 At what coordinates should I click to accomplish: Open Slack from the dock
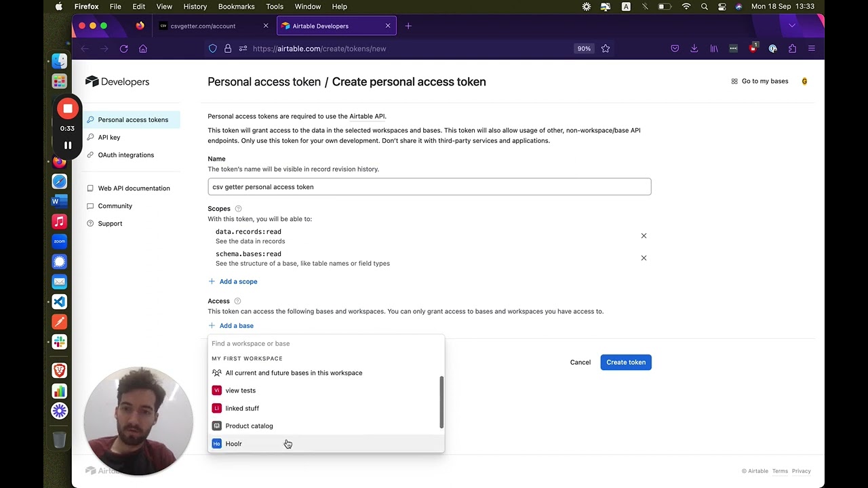coord(60,342)
